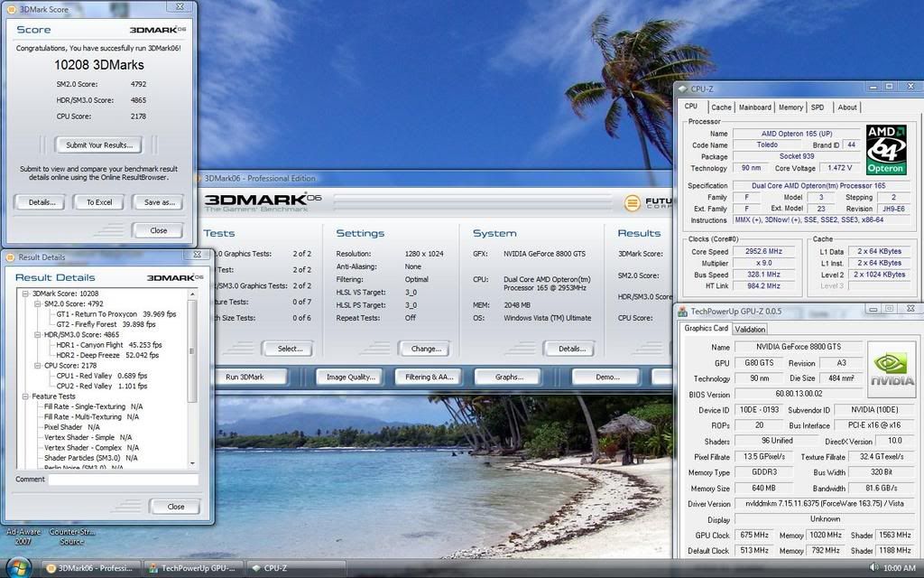Select Shader Particles (SM3.0) row
Screen dimensions: 924x578
tap(91, 458)
